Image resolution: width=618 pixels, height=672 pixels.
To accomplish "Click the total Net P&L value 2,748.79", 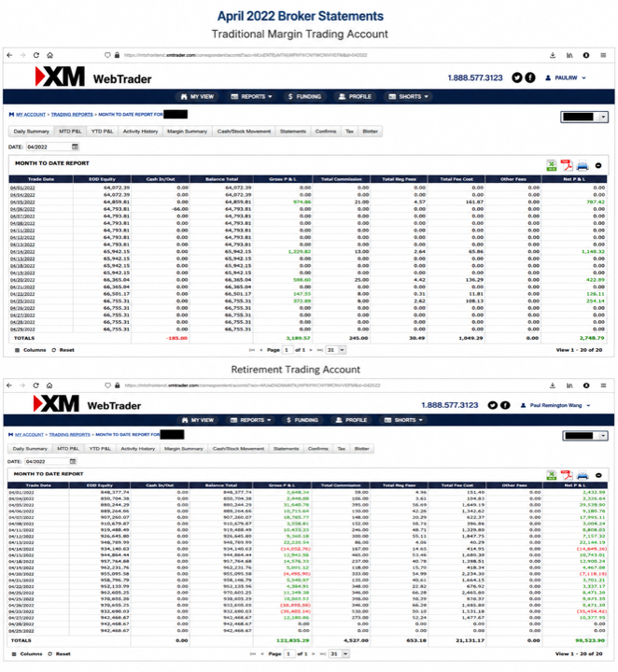I will pyautogui.click(x=592, y=338).
